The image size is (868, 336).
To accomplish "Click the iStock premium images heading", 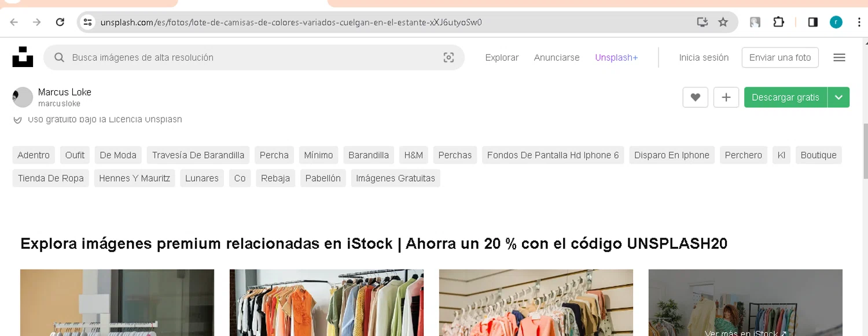I will coord(374,244).
